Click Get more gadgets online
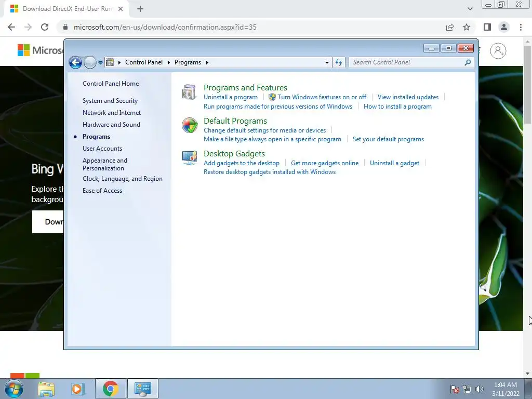Screen dimensions: 532x399 (x=325, y=163)
